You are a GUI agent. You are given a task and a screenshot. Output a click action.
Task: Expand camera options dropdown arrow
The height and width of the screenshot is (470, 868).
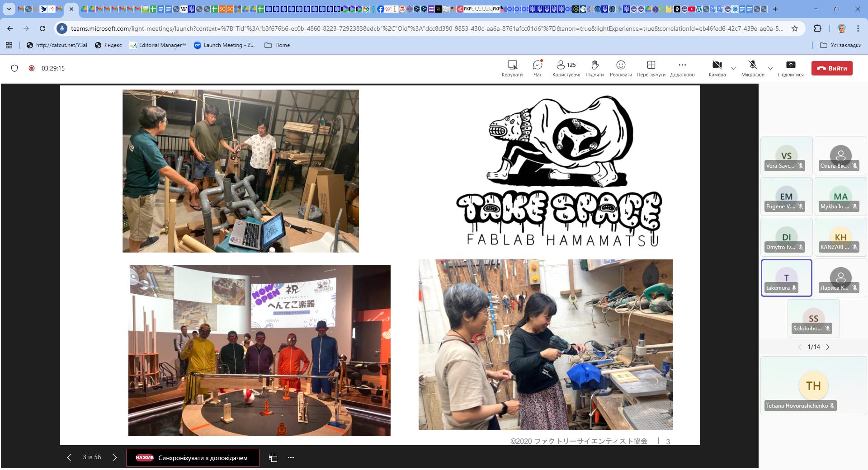[x=734, y=69]
